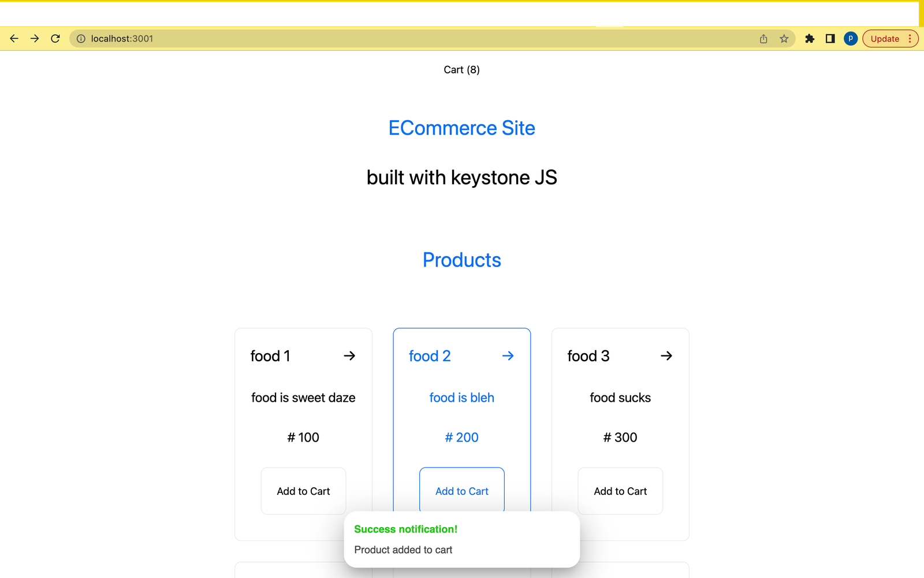Open the food 3 product title
Screen dimensions: 924x578
588,356
